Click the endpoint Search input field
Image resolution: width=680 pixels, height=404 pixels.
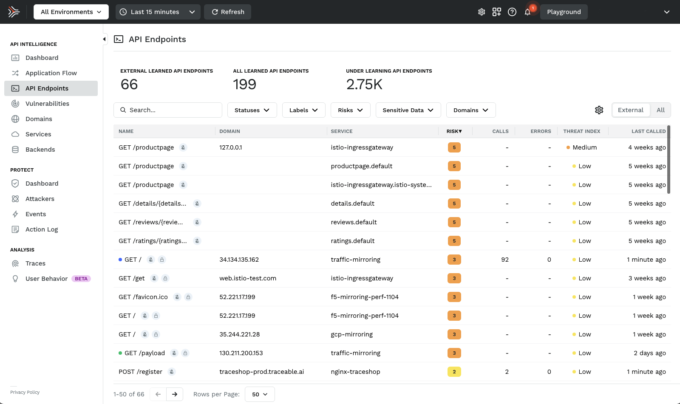coord(168,110)
